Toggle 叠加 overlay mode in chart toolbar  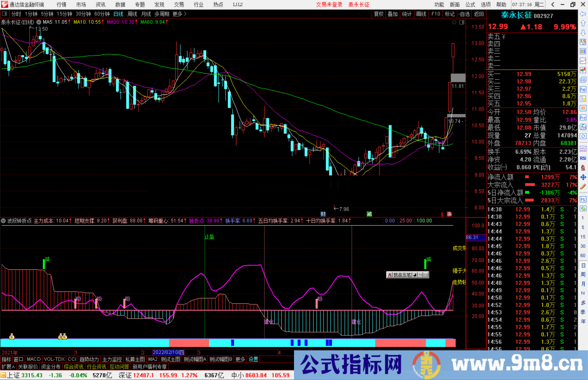click(393, 14)
